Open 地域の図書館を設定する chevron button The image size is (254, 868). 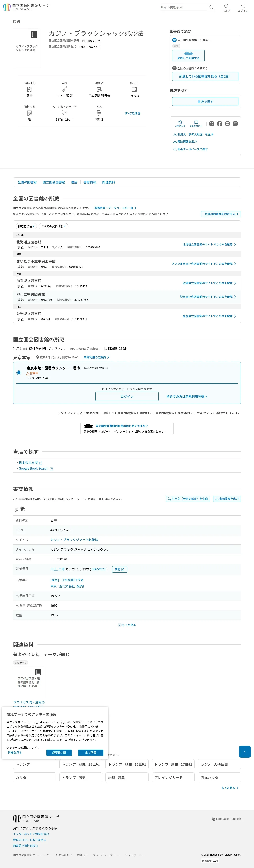221,214
